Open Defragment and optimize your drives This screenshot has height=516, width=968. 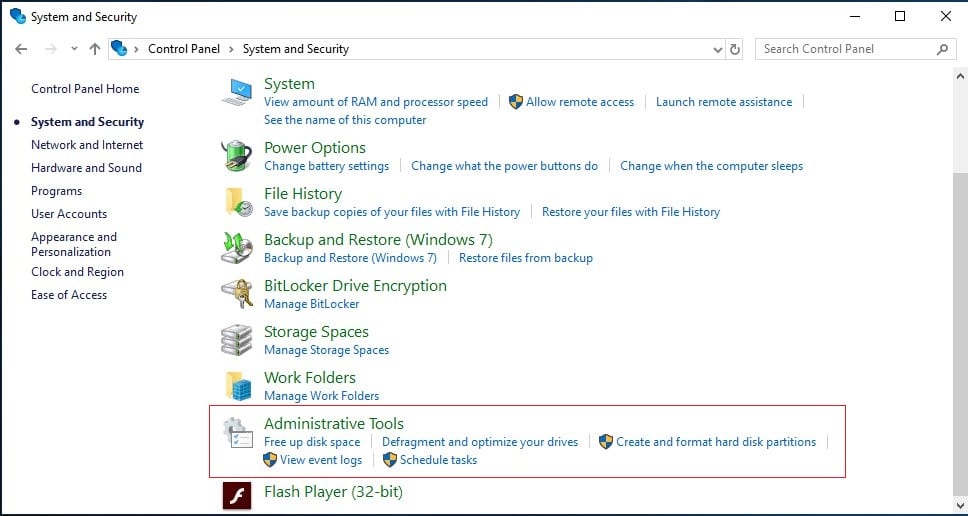(480, 442)
